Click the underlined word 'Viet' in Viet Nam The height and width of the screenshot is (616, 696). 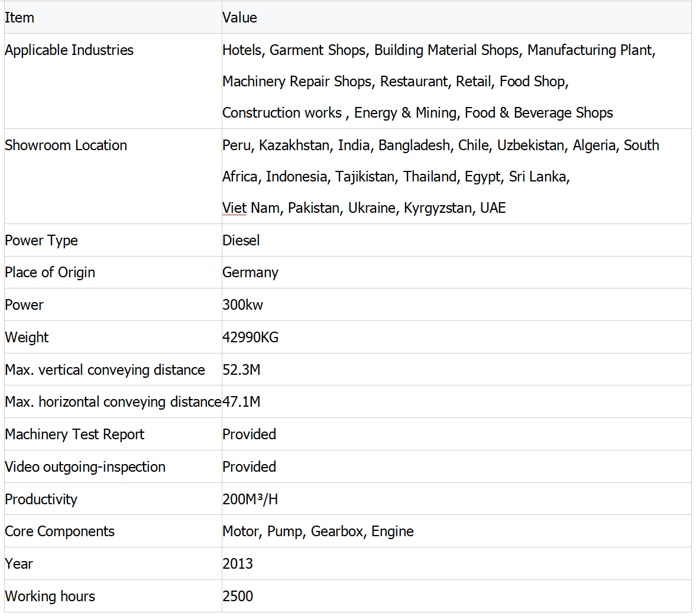pos(234,208)
